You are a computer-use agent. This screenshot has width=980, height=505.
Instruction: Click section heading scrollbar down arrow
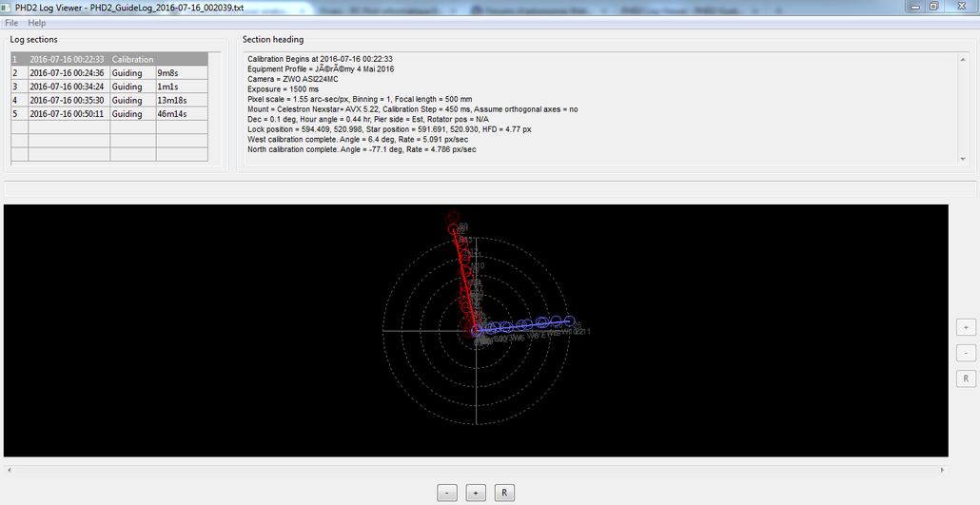[963, 160]
